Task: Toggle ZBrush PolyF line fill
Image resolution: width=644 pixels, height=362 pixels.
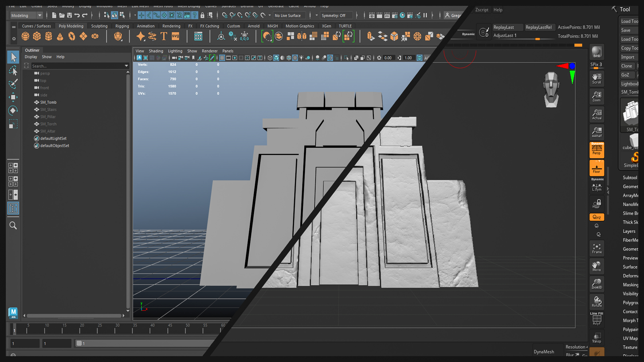Action: click(x=597, y=320)
